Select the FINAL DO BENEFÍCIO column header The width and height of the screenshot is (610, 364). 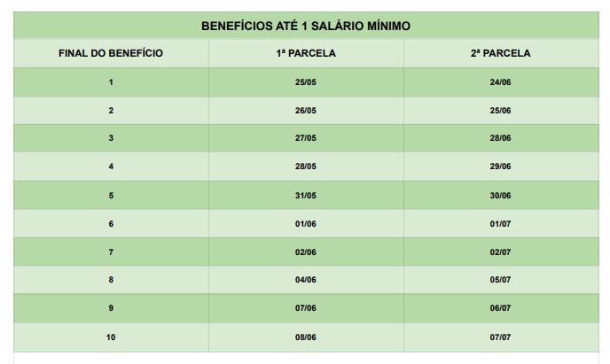[x=111, y=53]
